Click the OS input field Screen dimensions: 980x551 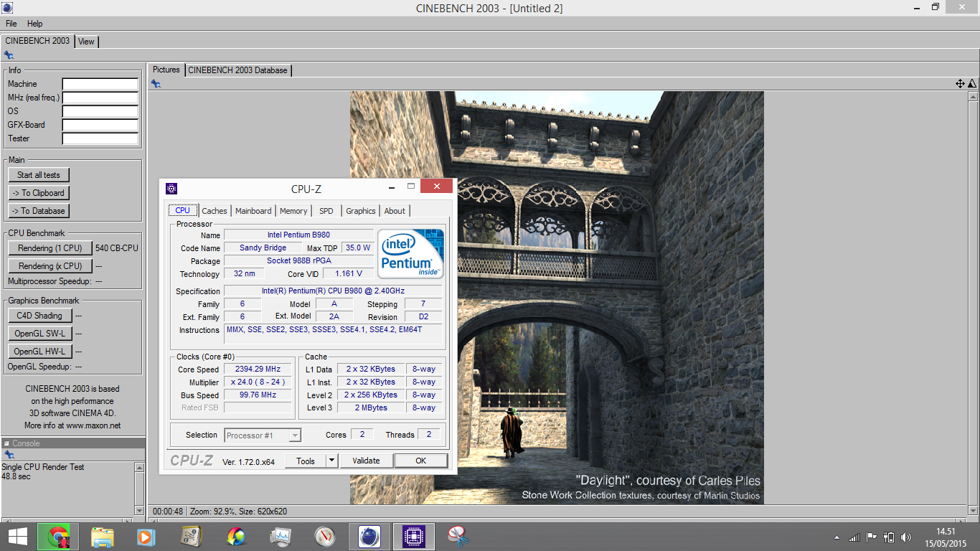point(100,111)
